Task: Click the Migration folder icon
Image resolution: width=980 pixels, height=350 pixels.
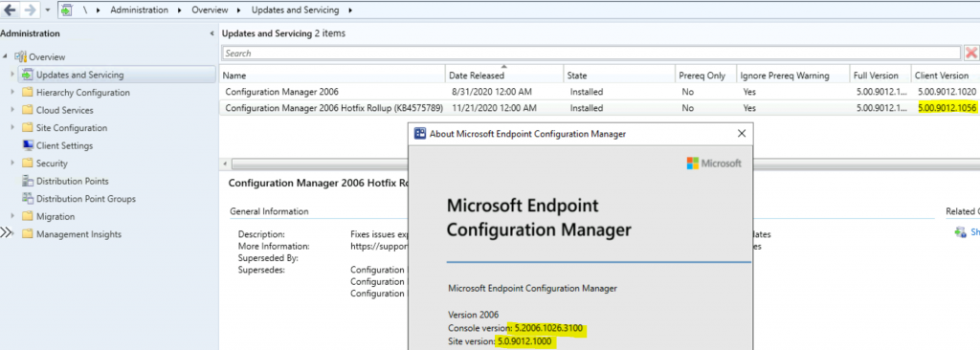Action: tap(27, 216)
